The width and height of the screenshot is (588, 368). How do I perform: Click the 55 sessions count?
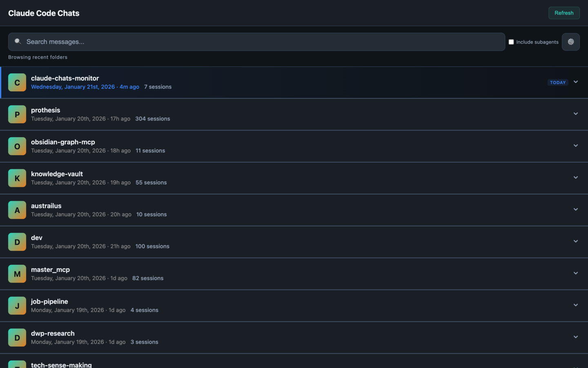tap(151, 182)
